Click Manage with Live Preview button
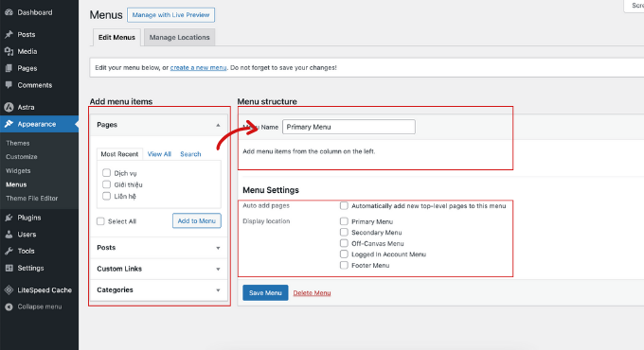 pyautogui.click(x=170, y=15)
